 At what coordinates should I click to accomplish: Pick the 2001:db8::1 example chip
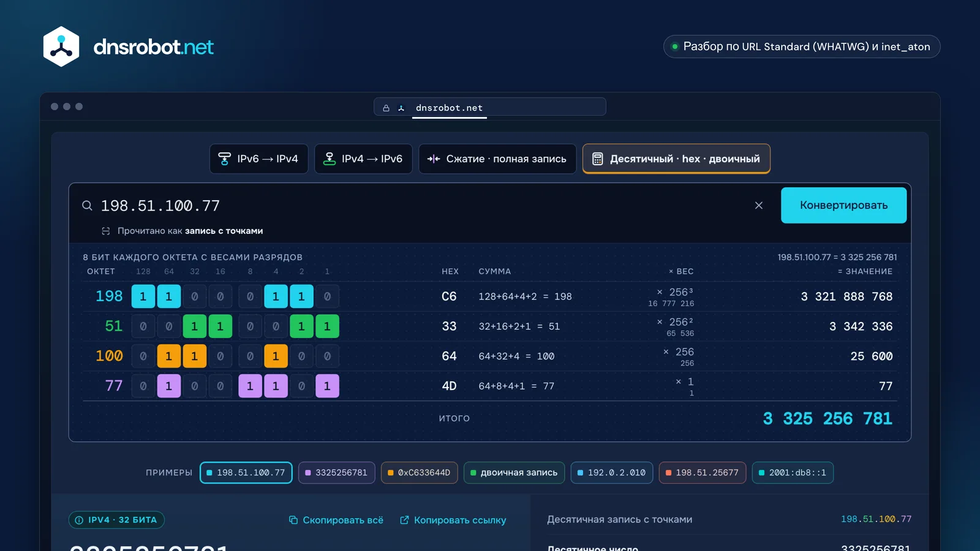point(793,473)
